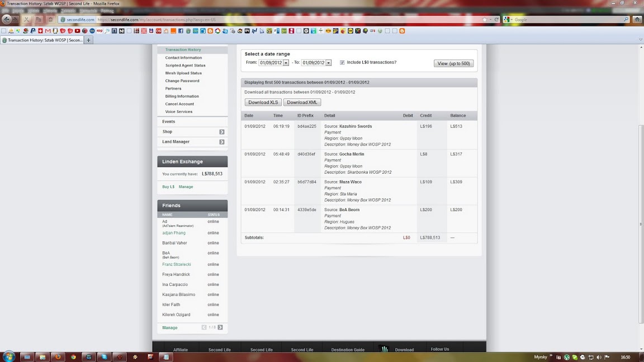Expand the Shop sidebar section
This screenshot has width=644, height=362.
[x=222, y=132]
